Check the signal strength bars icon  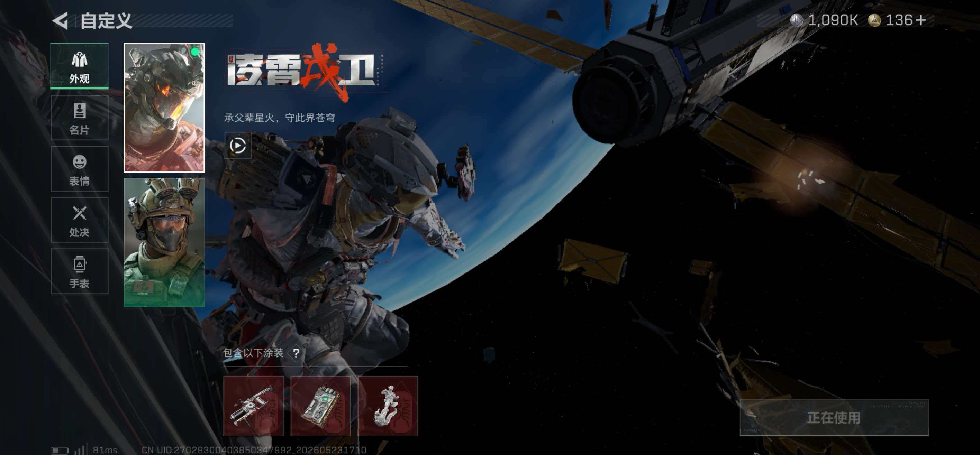tap(80, 449)
